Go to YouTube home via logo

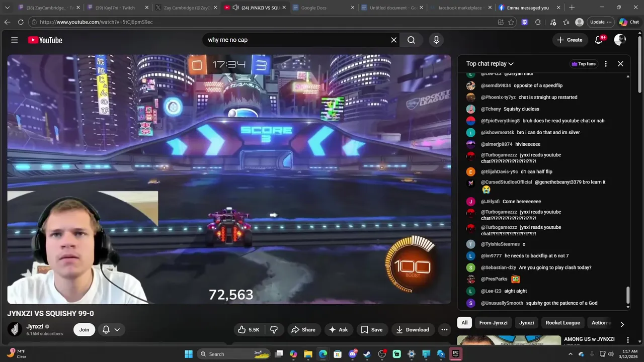(45, 40)
